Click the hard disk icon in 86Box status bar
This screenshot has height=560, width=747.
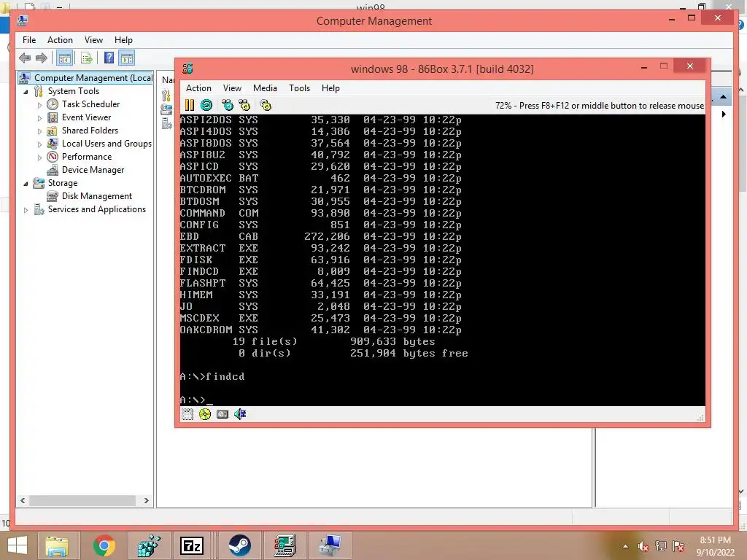point(222,414)
